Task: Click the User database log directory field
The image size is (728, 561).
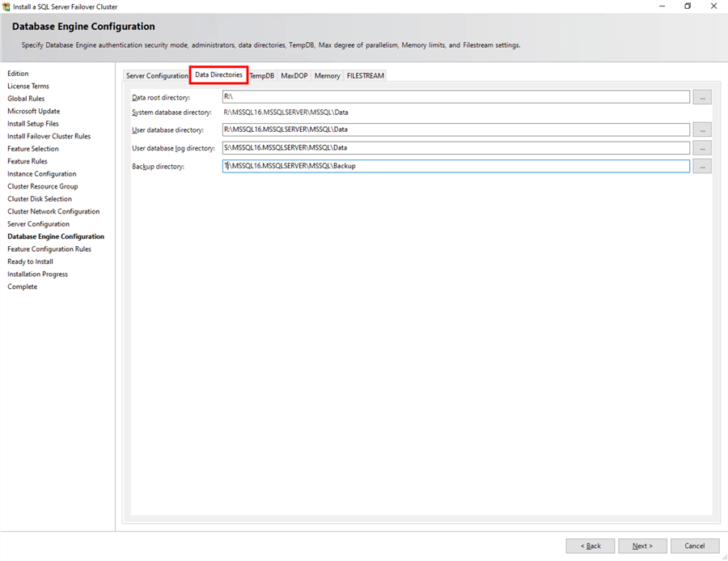Action: click(x=456, y=148)
